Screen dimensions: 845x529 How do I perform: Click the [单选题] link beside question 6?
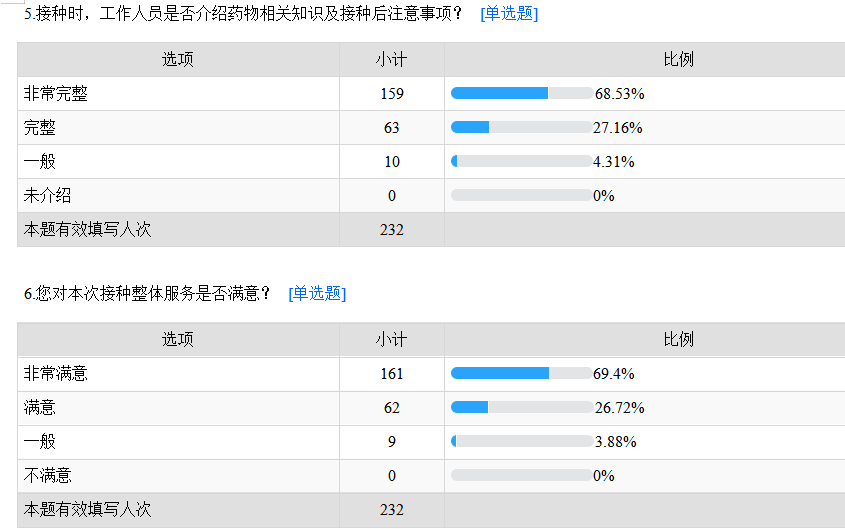click(317, 293)
